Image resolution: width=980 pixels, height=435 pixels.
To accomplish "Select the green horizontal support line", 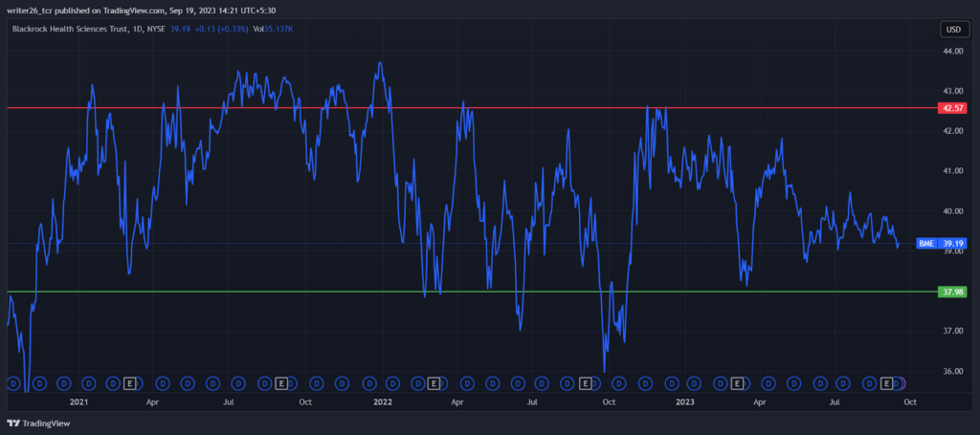I will (x=472, y=292).
